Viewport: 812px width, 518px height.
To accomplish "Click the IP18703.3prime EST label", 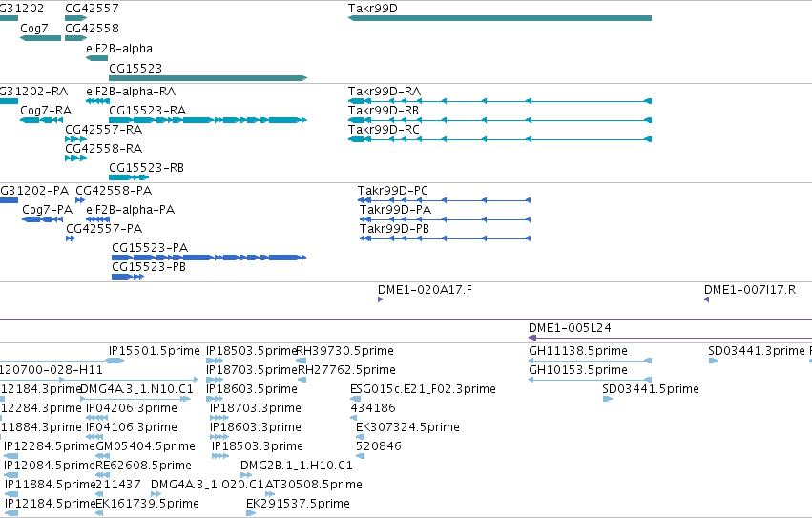I will tap(256, 408).
